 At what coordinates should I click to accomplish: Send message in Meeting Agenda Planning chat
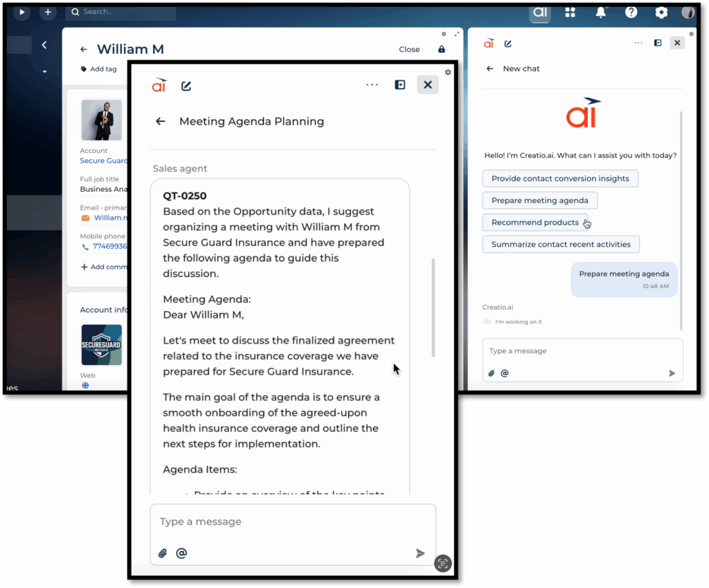(420, 553)
